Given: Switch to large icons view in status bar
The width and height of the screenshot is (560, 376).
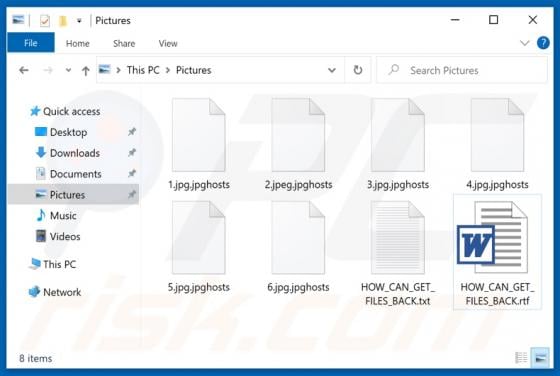Looking at the screenshot, I should point(540,357).
